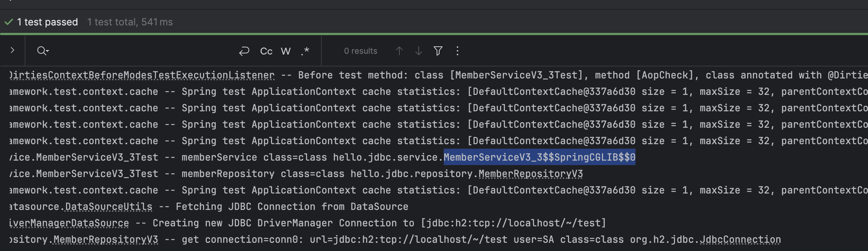Open MemberRepositoryV3 link in get connection line
The width and height of the screenshot is (868, 251).
[x=106, y=239]
